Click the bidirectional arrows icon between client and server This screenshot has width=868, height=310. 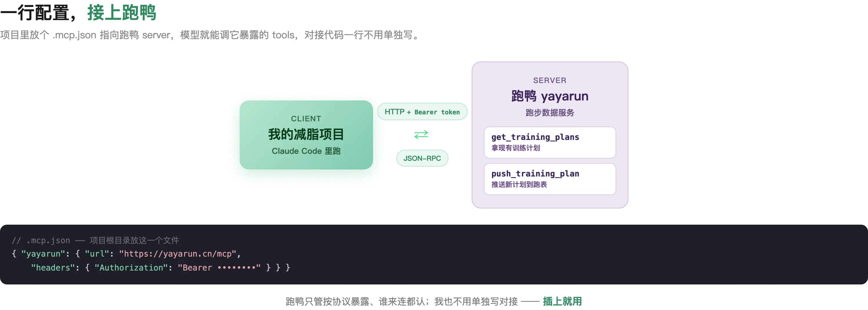tap(421, 134)
